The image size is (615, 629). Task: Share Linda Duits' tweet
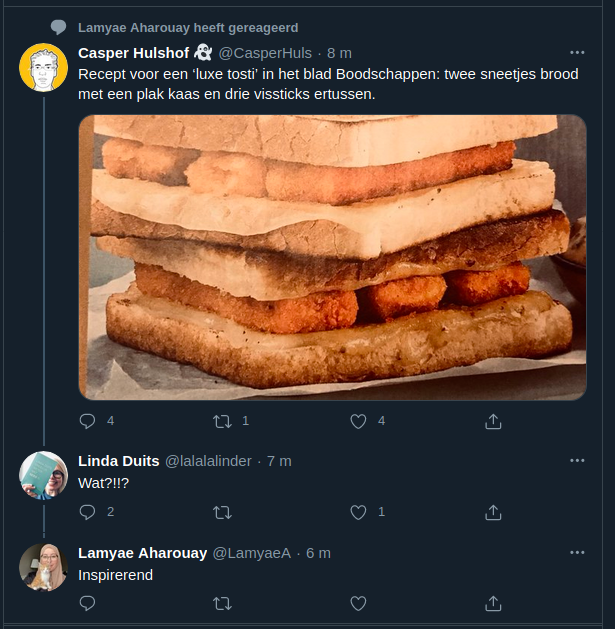493,512
